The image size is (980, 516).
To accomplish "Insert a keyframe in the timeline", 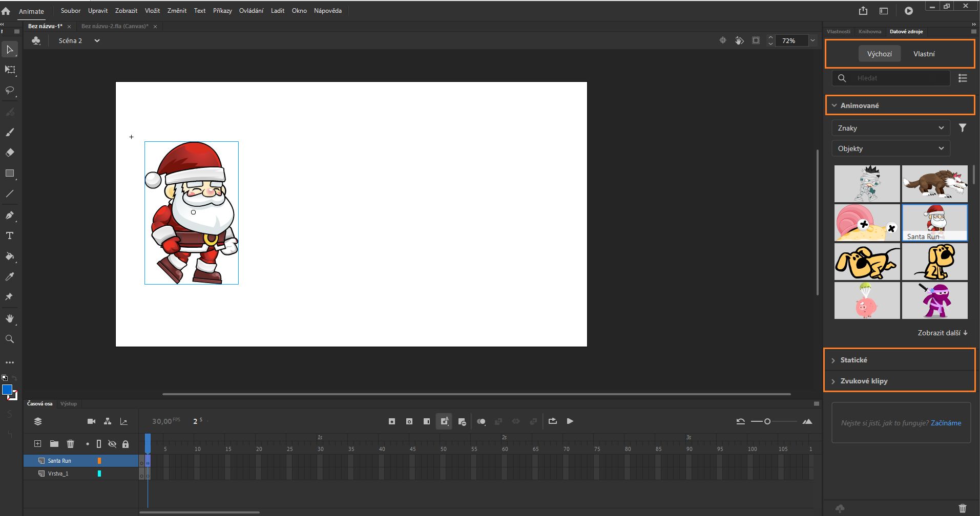I will point(392,421).
